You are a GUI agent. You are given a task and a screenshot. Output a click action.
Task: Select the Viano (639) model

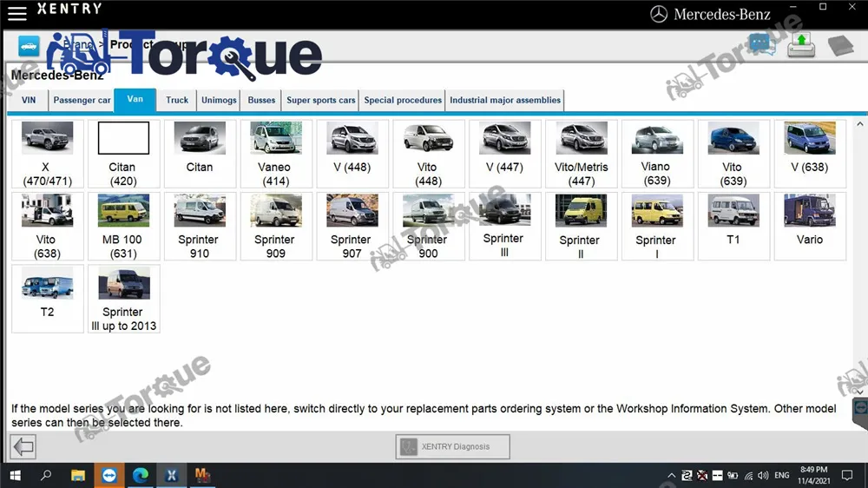pos(657,154)
